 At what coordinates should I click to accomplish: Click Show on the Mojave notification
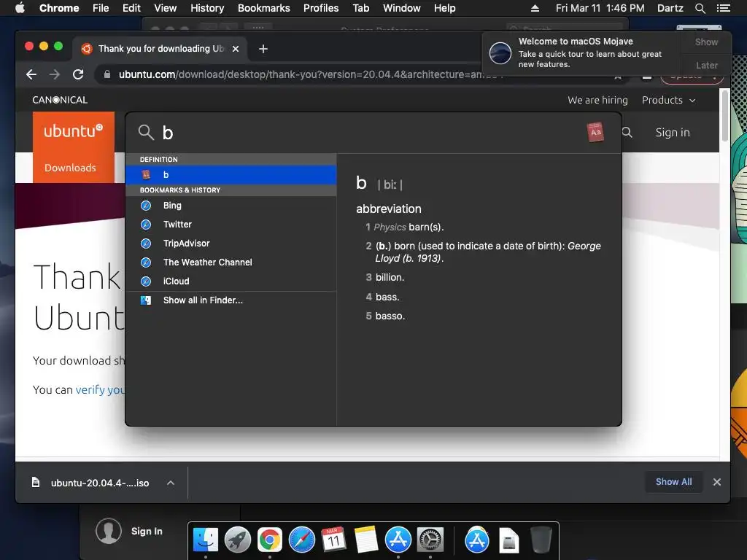click(706, 42)
